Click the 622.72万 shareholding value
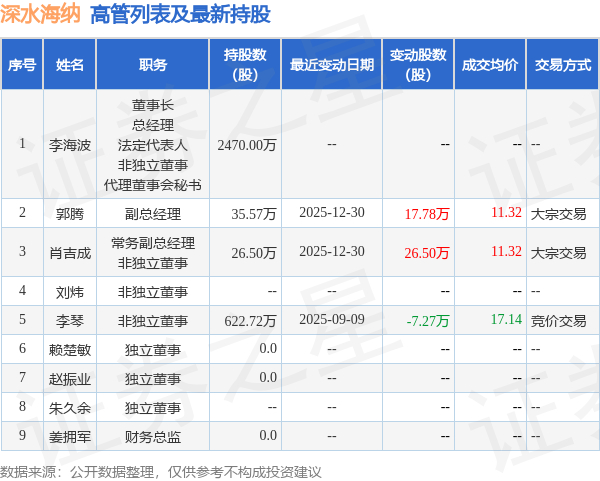600x481 pixels. click(x=250, y=321)
